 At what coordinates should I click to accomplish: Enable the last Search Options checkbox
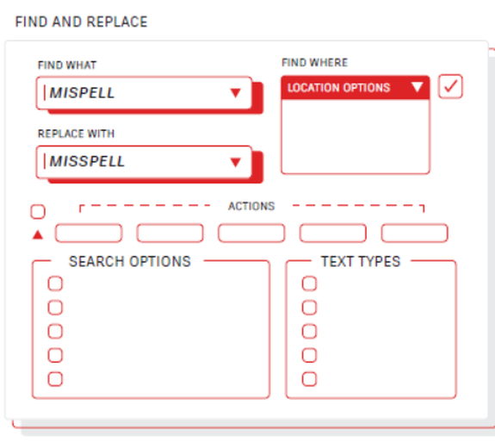click(55, 379)
